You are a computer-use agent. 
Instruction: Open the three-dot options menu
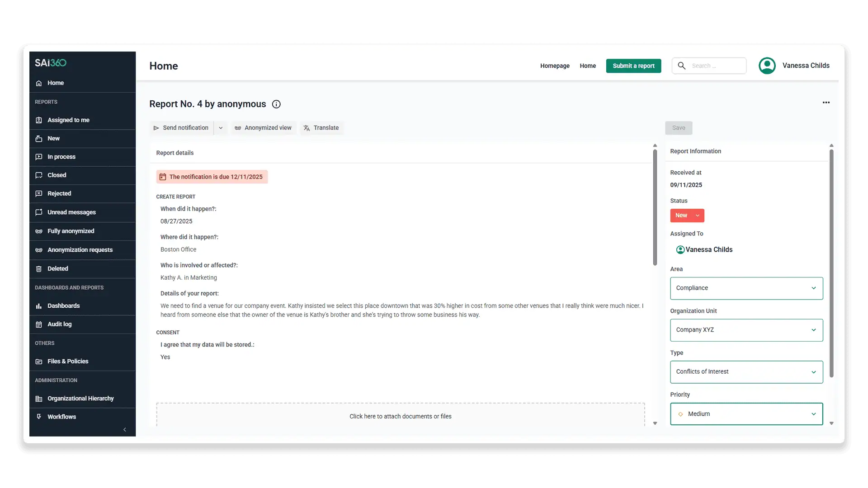[826, 102]
